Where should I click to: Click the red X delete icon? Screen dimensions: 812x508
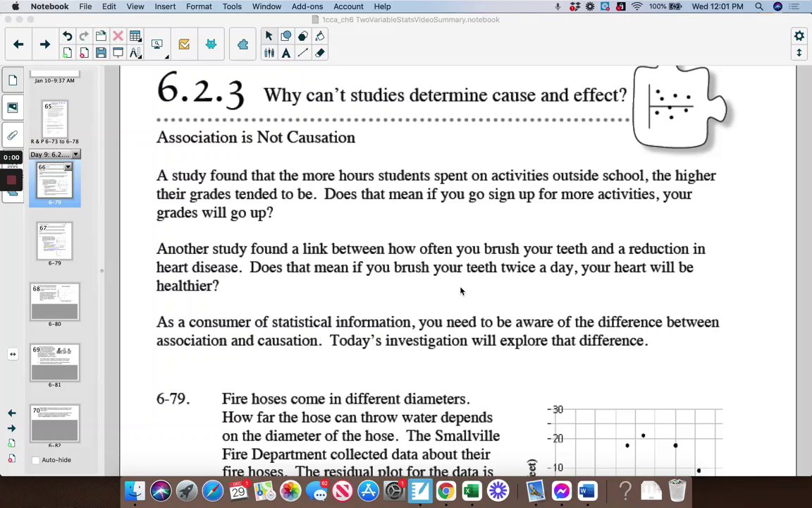point(118,36)
